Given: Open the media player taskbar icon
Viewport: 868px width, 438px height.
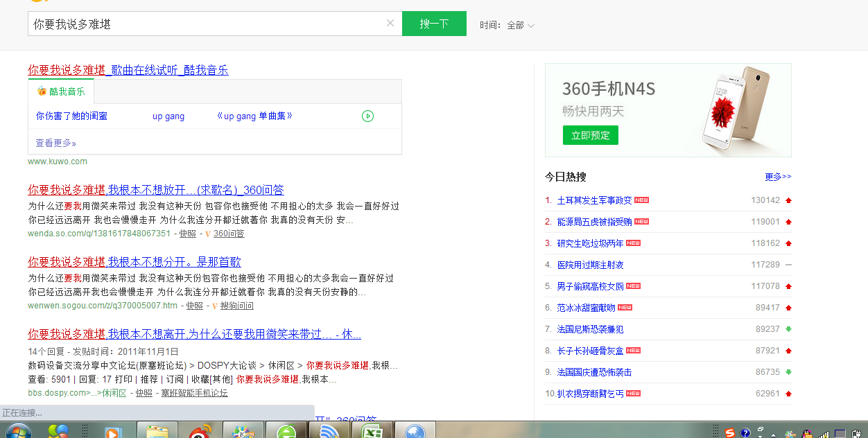Looking at the screenshot, I should [112, 431].
